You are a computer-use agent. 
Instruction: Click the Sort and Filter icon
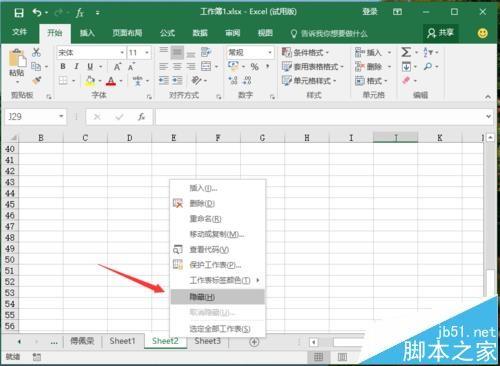click(428, 52)
